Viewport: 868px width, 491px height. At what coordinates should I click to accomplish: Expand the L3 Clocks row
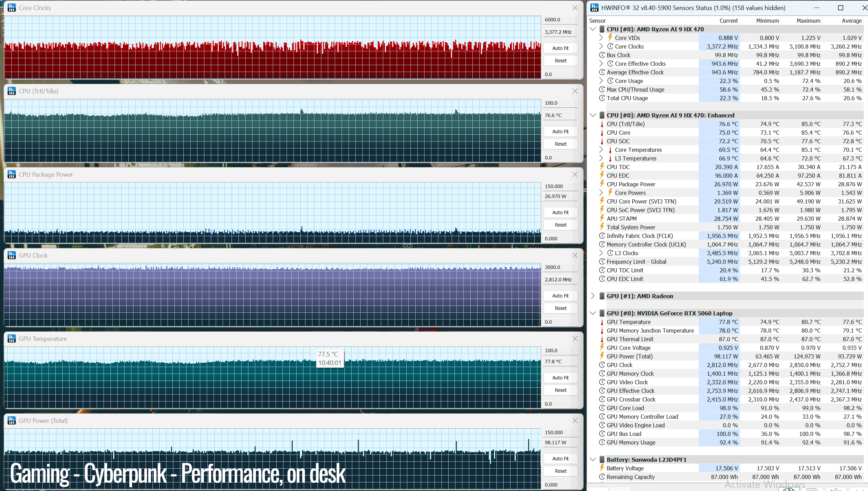click(601, 253)
